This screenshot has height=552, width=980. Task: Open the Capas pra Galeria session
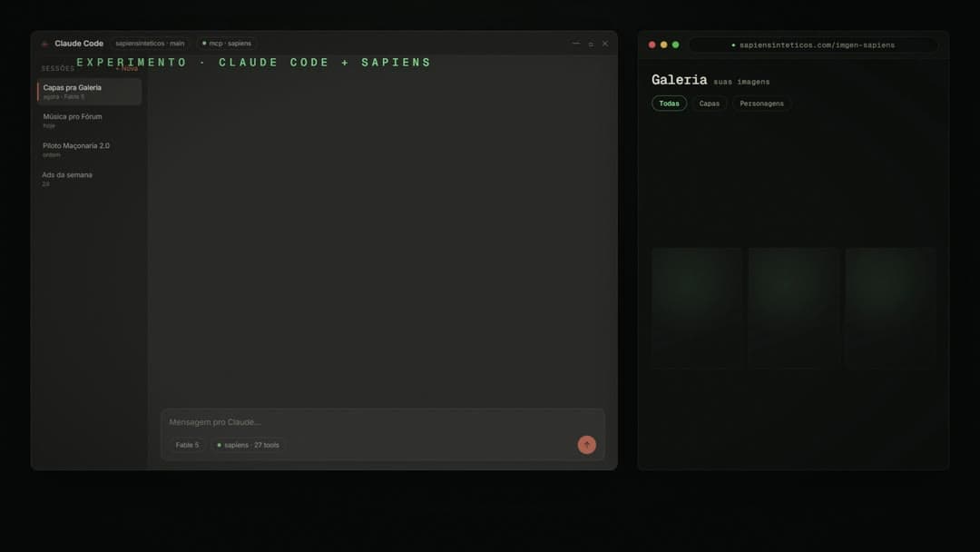coord(89,92)
